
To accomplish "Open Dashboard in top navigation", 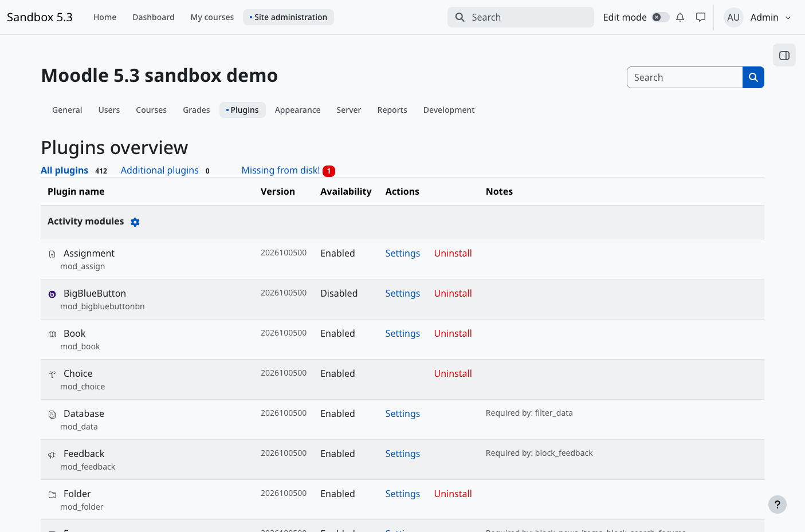I will pos(154,17).
